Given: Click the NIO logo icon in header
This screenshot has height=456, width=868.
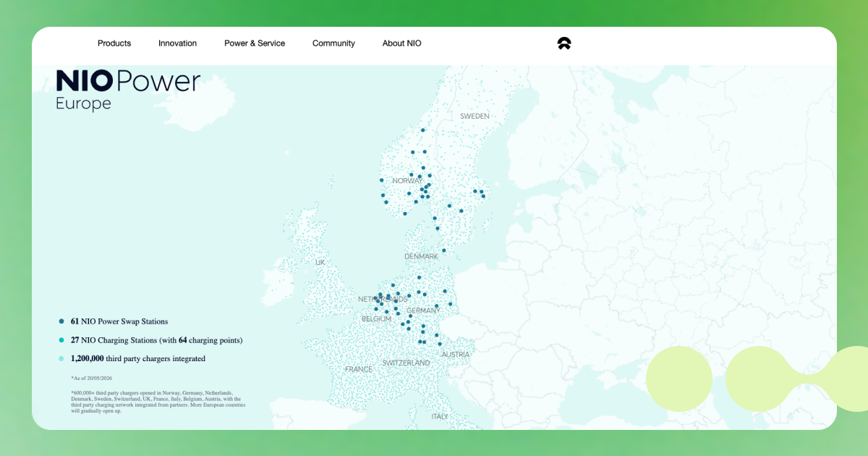Looking at the screenshot, I should point(564,43).
